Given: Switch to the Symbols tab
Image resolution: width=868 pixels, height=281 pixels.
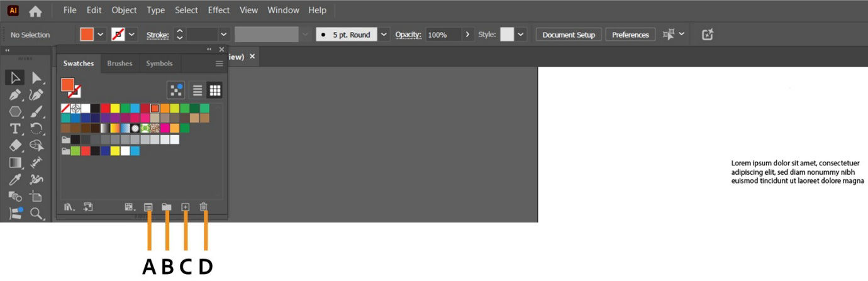Looking at the screenshot, I should pyautogui.click(x=159, y=63).
